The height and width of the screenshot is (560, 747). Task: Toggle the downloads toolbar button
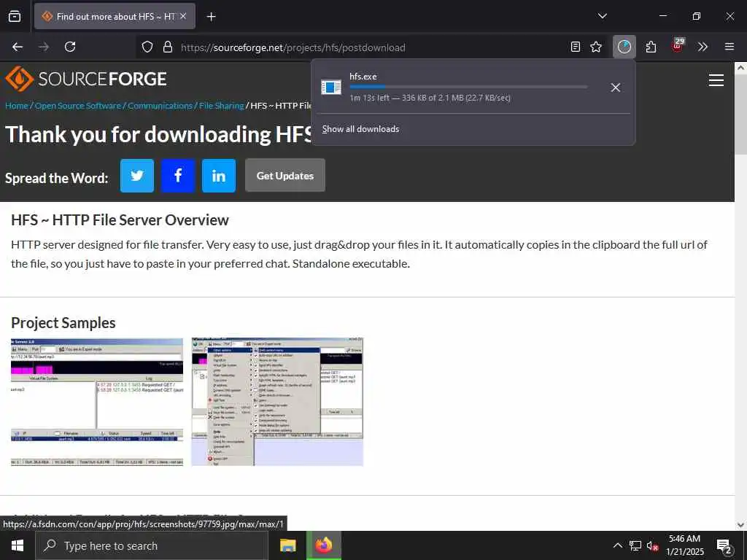click(624, 47)
